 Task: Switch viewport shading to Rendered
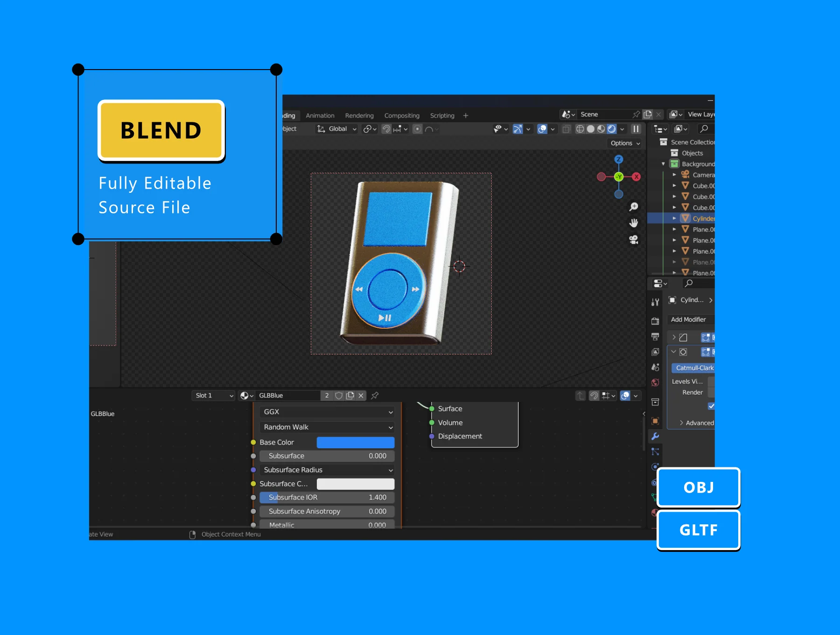pyautogui.click(x=612, y=129)
